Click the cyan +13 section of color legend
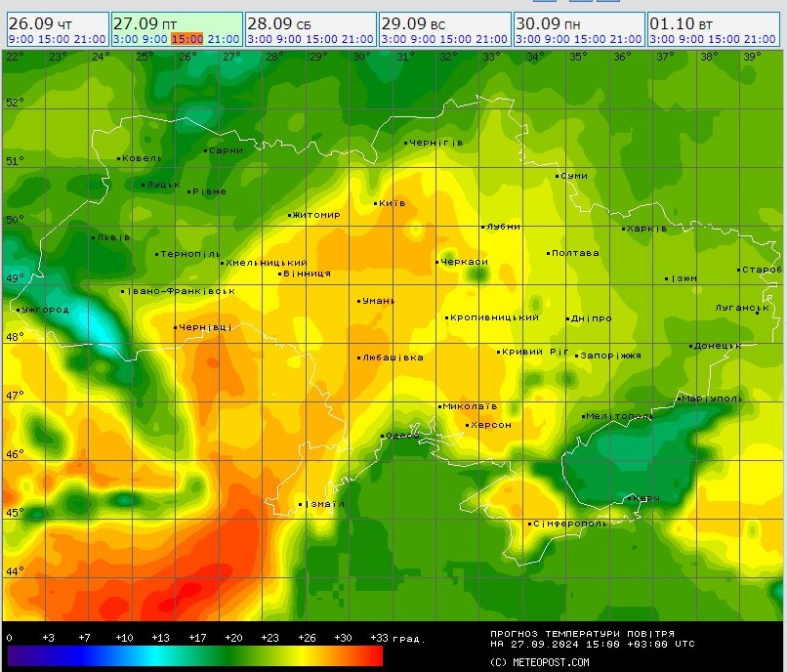 (161, 655)
